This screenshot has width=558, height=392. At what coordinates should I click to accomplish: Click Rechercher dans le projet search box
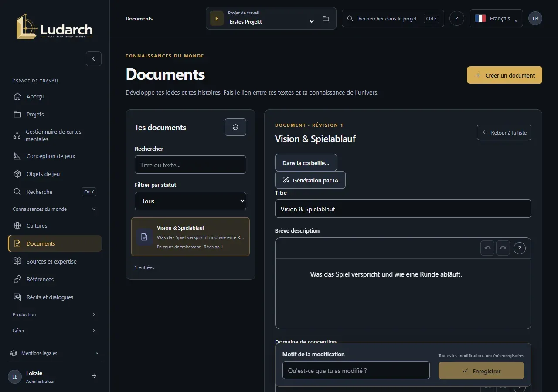pyautogui.click(x=393, y=18)
